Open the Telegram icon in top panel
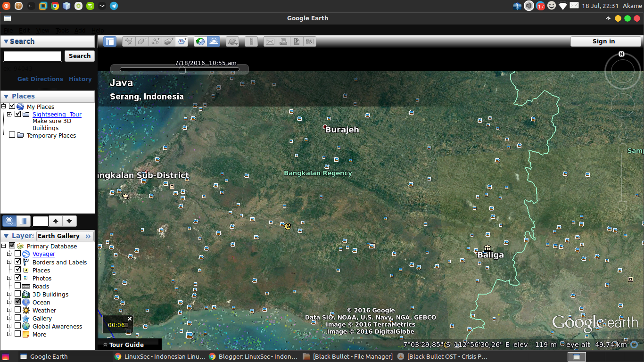644x362 pixels. tap(114, 6)
